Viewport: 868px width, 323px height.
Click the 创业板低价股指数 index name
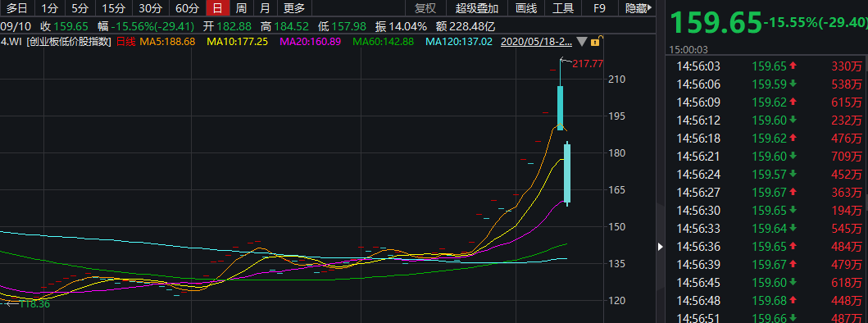69,41
